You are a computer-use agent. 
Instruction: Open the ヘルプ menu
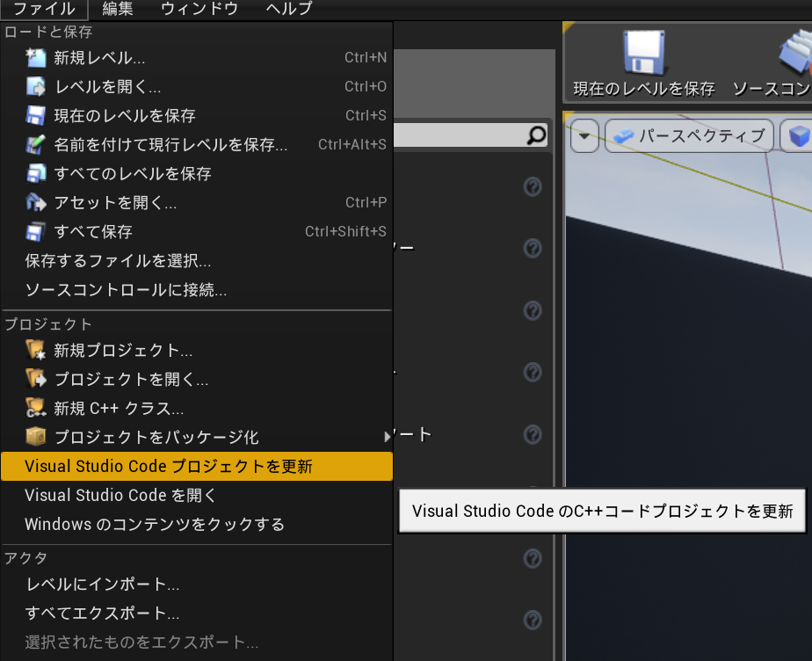tap(289, 9)
